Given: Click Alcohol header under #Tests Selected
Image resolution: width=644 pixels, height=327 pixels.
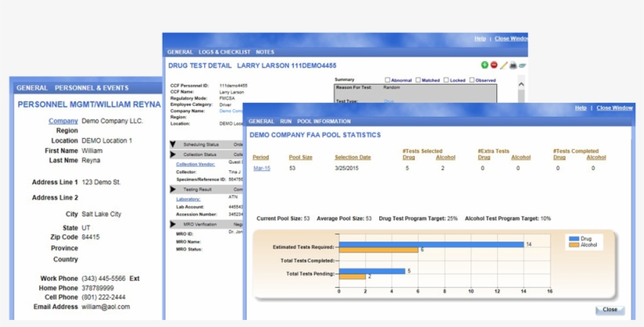Looking at the screenshot, I should click(x=445, y=157).
